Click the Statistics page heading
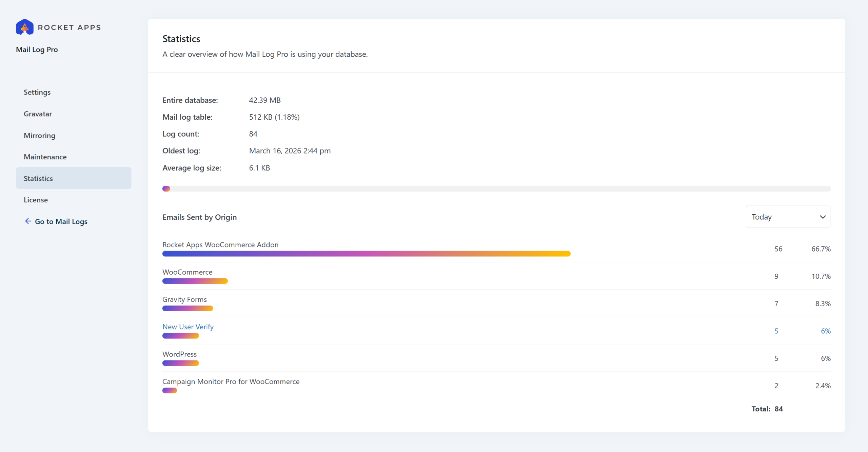Viewport: 868px width, 452px height. pos(181,39)
